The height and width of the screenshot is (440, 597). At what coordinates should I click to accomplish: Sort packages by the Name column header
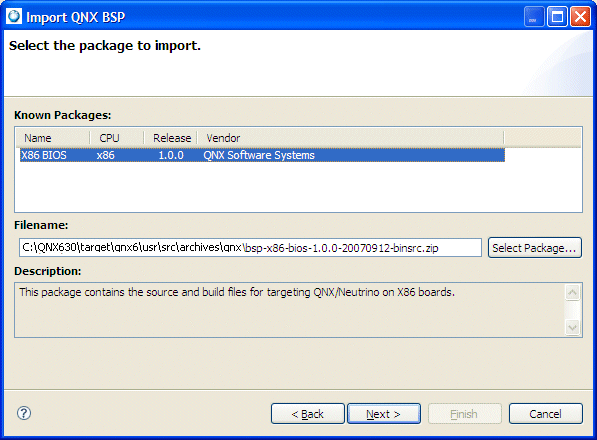tap(53, 138)
